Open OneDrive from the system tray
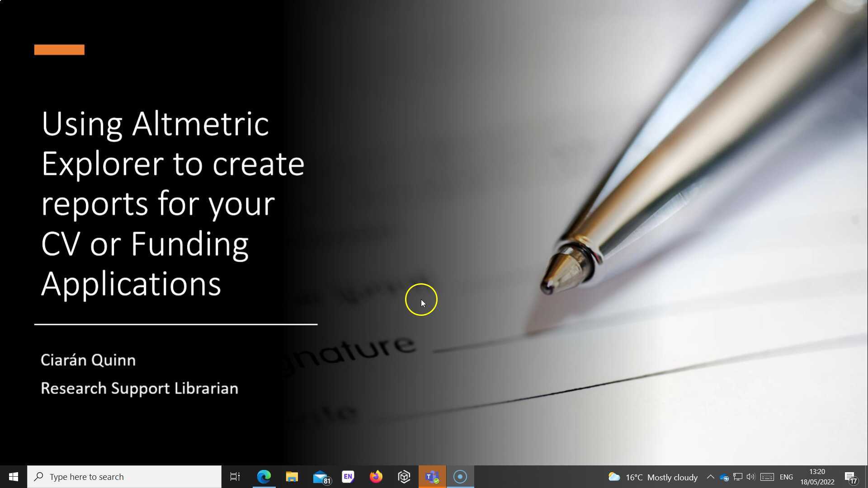The image size is (868, 488). tap(724, 477)
